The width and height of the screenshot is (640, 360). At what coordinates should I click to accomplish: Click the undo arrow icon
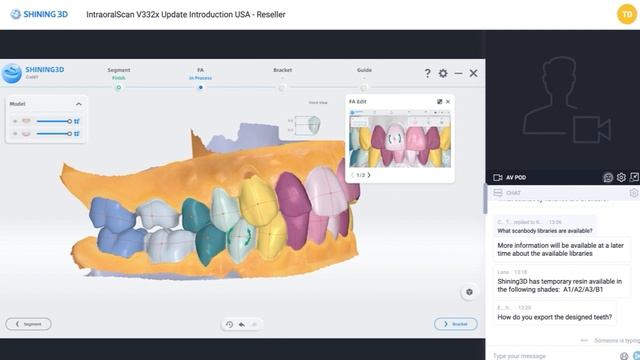[x=242, y=324]
